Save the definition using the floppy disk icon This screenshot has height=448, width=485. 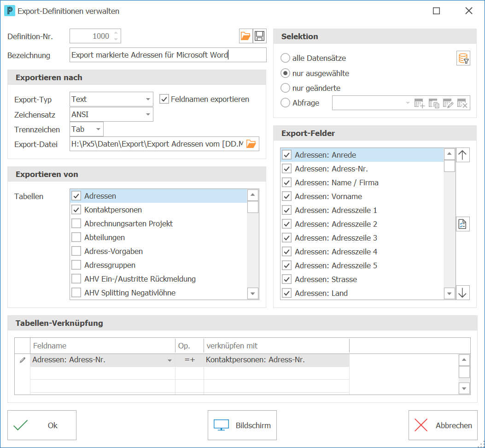click(259, 36)
